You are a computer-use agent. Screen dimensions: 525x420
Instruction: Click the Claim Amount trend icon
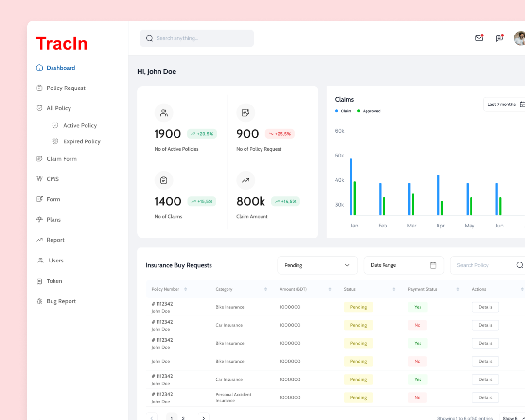pos(245,180)
